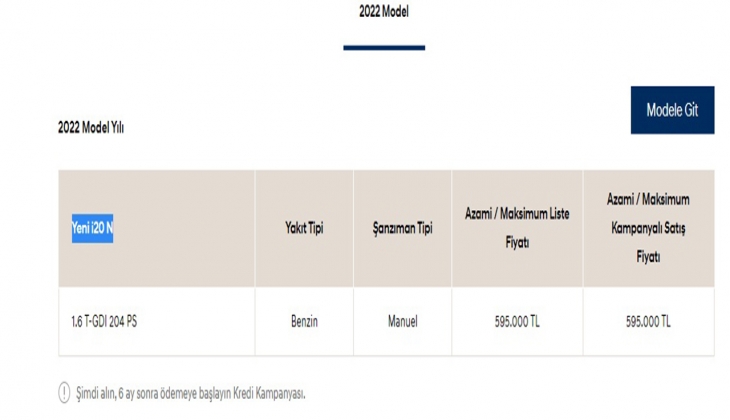
Task: Click the info icon before the campaign note
Action: tap(64, 393)
